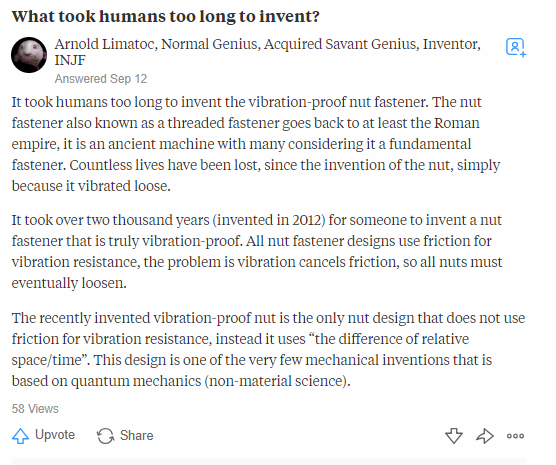Click the forward arrow share icon at bottom right

pos(485,436)
